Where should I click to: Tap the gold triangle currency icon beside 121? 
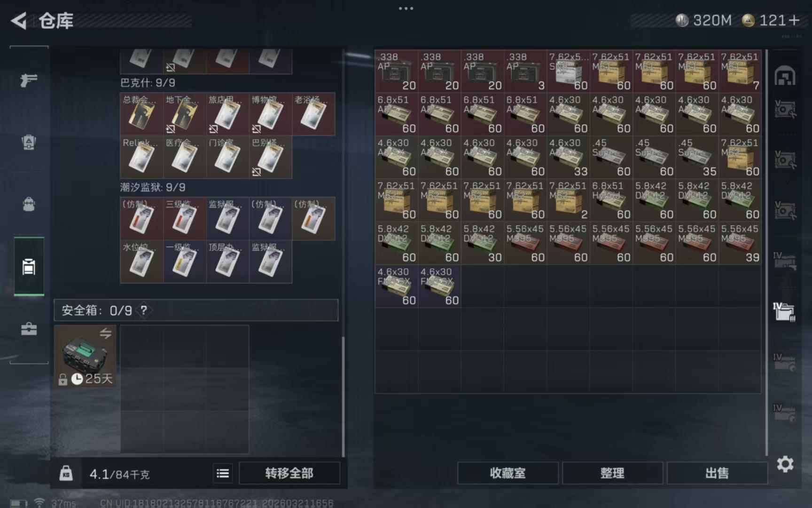point(748,20)
